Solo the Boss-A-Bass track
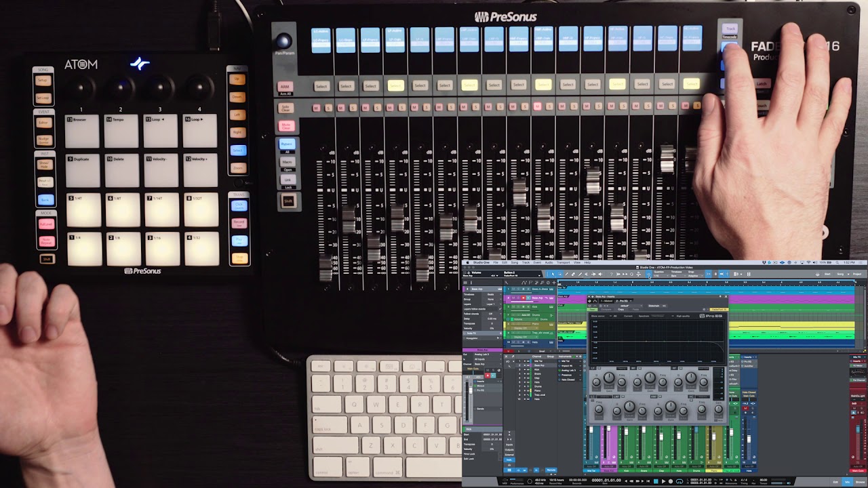The height and width of the screenshot is (488, 868). tap(518, 289)
